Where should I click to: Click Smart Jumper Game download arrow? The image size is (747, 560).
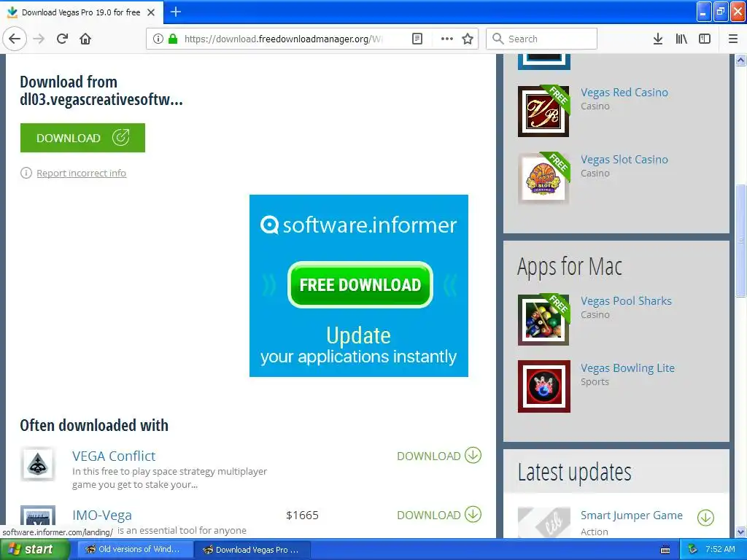point(705,517)
